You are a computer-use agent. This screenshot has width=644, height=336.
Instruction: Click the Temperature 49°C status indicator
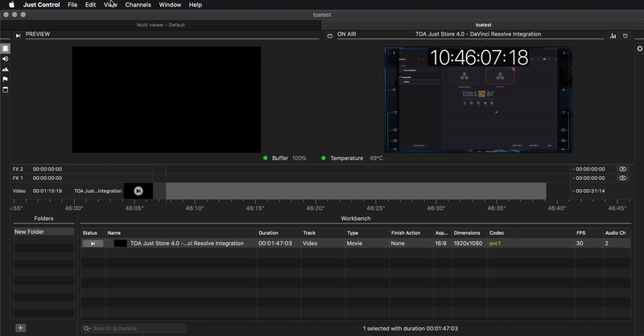coord(352,158)
